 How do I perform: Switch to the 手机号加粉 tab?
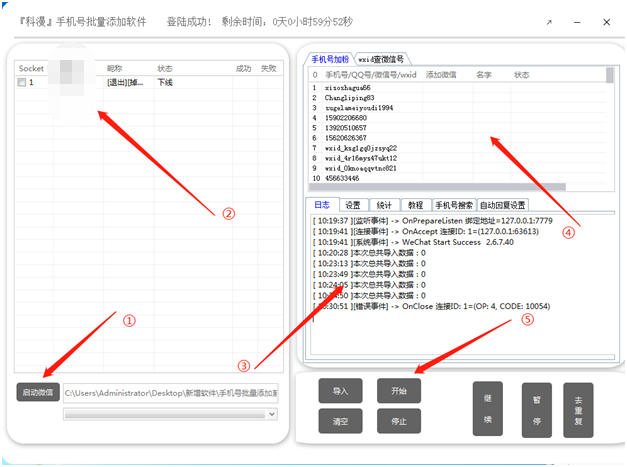point(329,59)
